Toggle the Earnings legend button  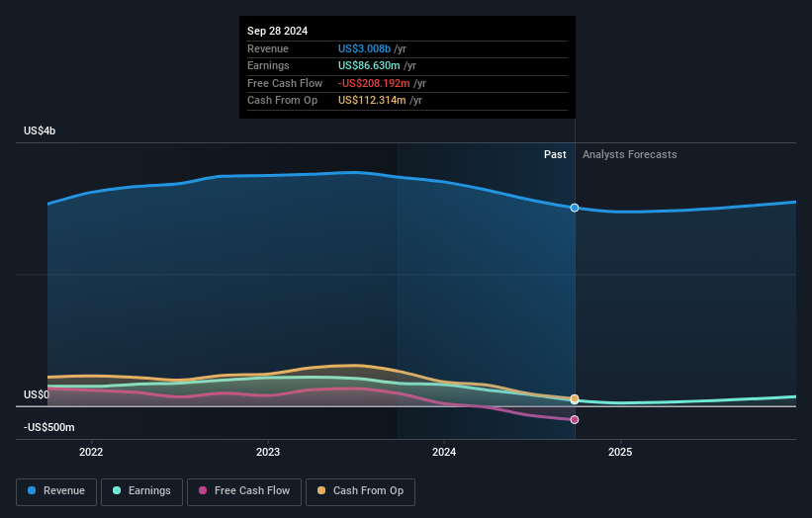pyautogui.click(x=141, y=491)
